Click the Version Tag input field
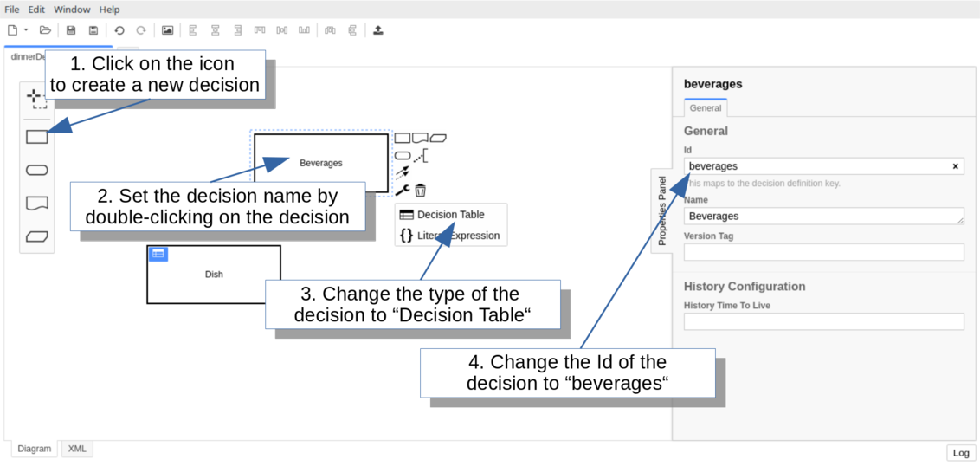The image size is (980, 466). pos(823,252)
